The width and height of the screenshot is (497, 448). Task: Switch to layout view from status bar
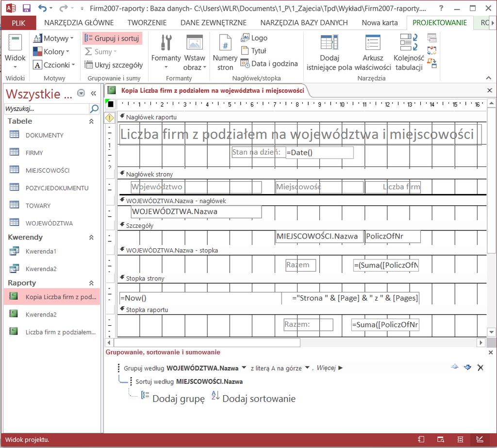click(x=460, y=439)
